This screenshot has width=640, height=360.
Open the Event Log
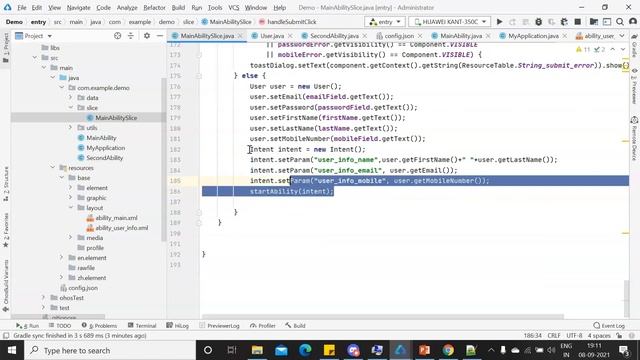click(609, 326)
